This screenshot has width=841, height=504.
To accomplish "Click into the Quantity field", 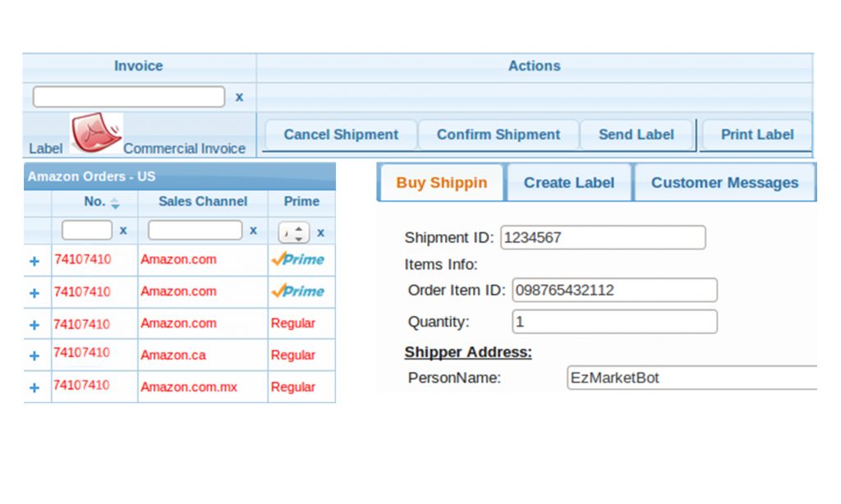I will tap(614, 322).
